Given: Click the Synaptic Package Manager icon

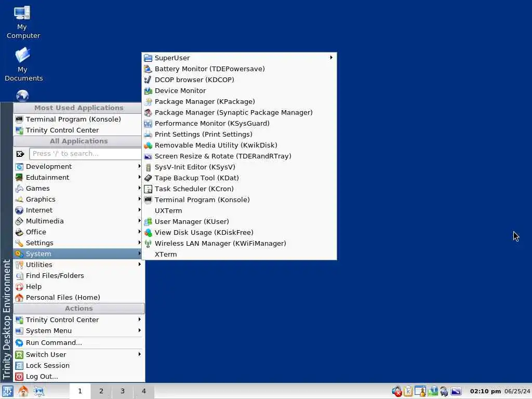Looking at the screenshot, I should [148, 113].
